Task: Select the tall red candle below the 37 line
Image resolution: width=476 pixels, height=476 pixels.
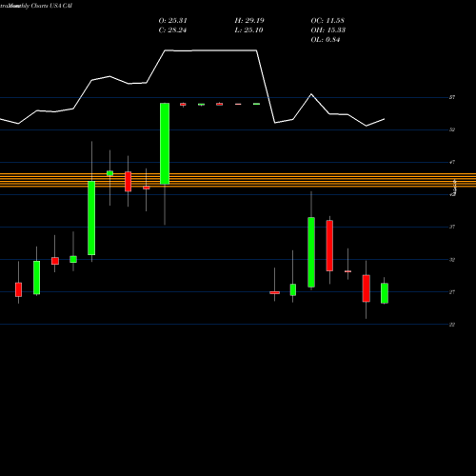Action: (329, 246)
